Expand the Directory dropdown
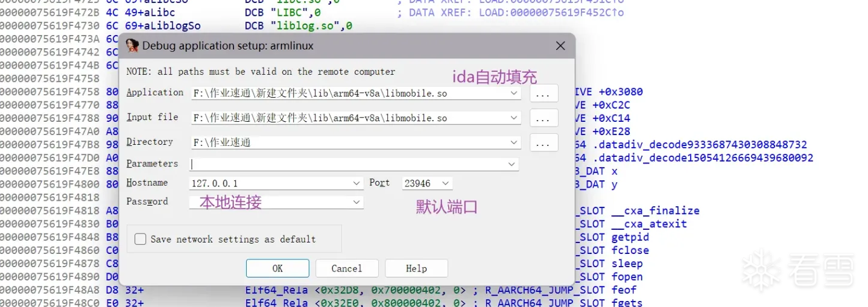This screenshot has width=868, height=307. 514,143
